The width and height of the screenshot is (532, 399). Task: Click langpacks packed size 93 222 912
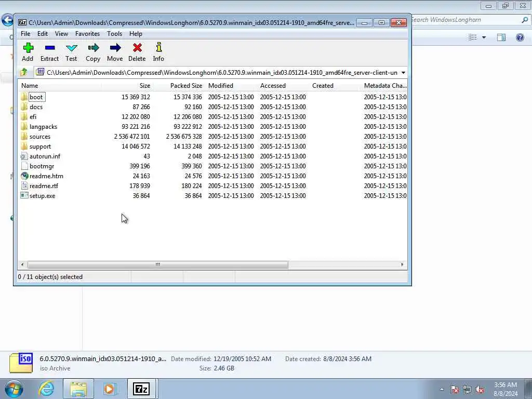pos(187,127)
